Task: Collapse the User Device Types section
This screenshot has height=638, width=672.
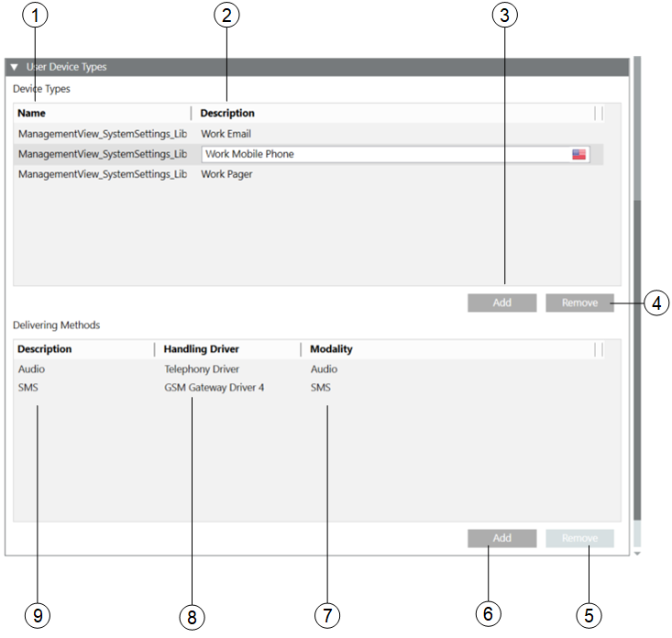Action: click(x=14, y=67)
